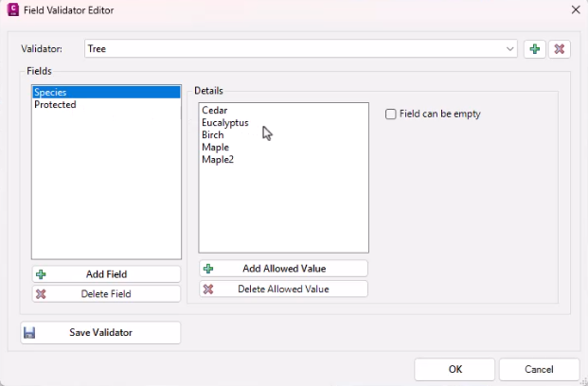Dismiss the dialog with Cancel
588x386 pixels.
tap(539, 369)
